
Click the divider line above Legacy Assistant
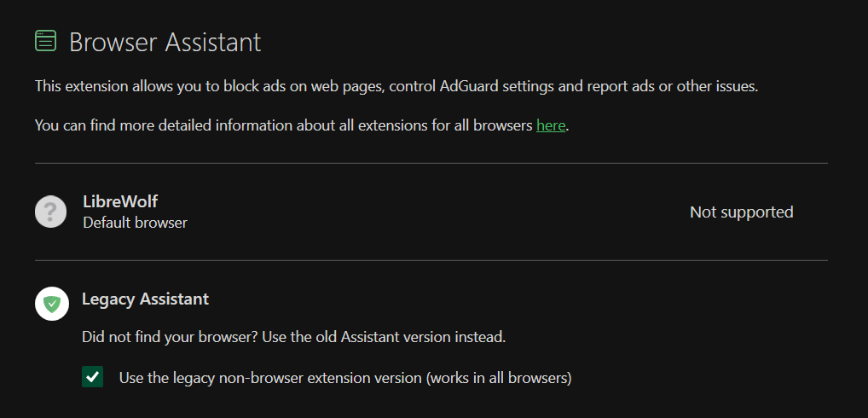[x=431, y=260]
